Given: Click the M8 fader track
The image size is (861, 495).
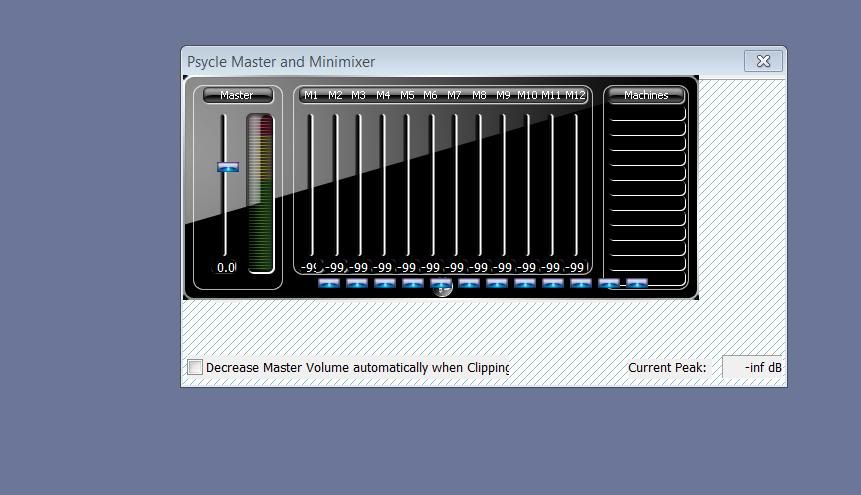Looking at the screenshot, I should tap(480, 185).
